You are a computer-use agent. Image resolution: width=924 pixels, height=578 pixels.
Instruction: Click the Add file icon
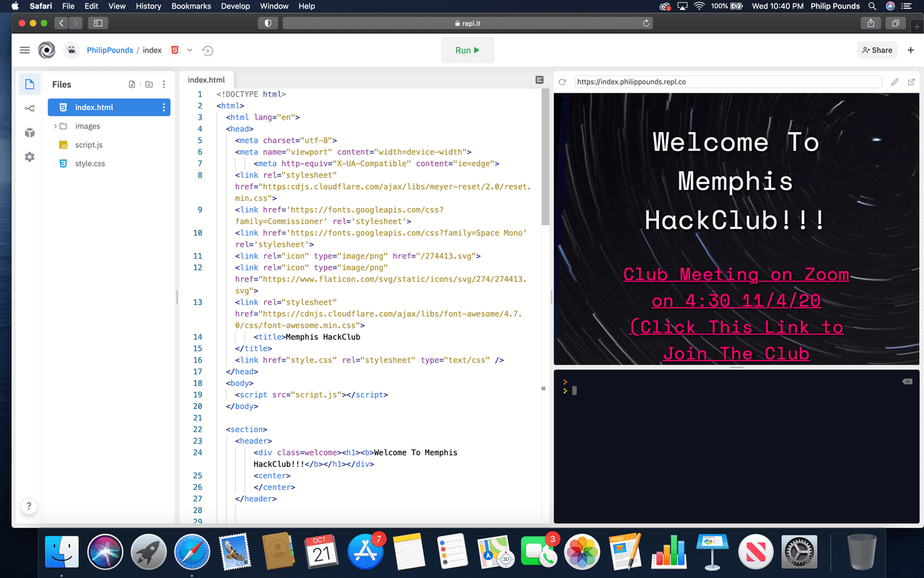(x=132, y=85)
